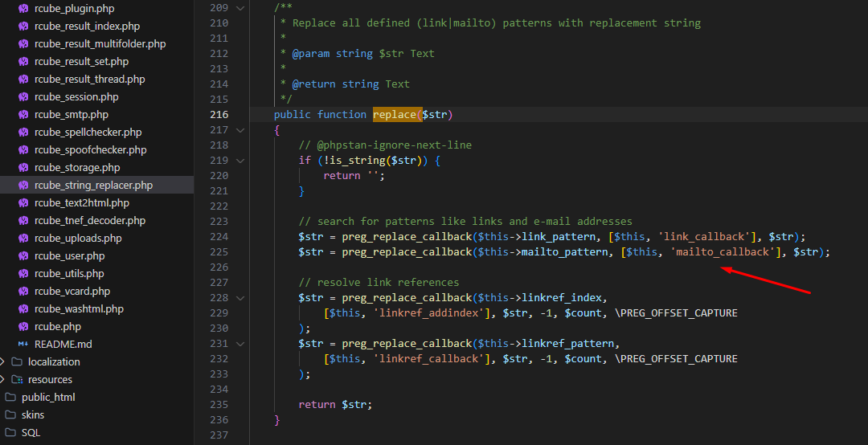Click 'linkref_callback' string on line 232
This screenshot has height=445, width=868.
pos(429,359)
